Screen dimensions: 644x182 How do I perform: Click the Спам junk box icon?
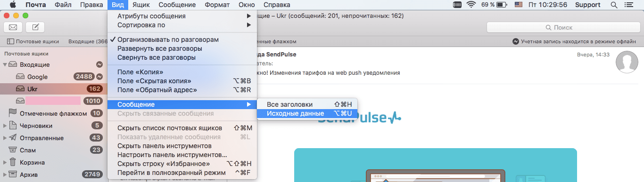point(12,150)
